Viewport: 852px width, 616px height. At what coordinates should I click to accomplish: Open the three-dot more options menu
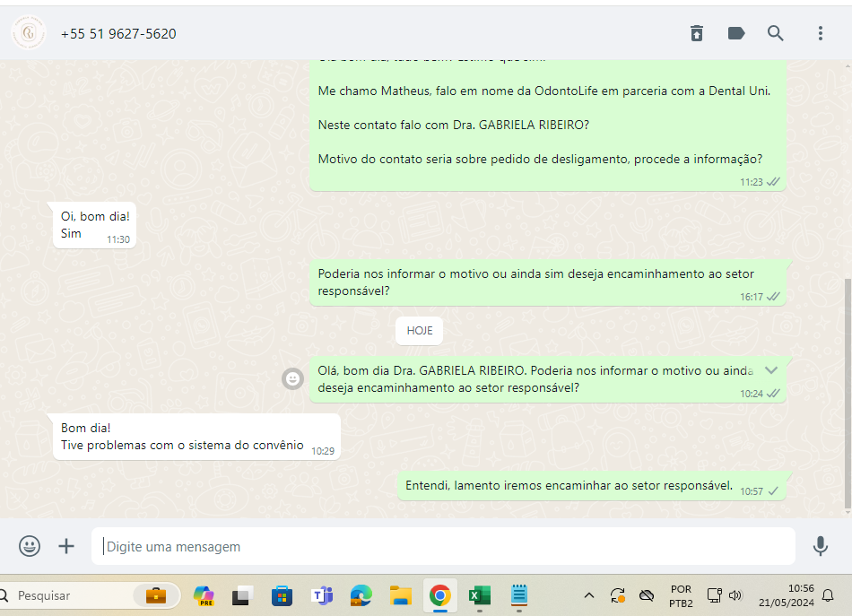point(821,33)
